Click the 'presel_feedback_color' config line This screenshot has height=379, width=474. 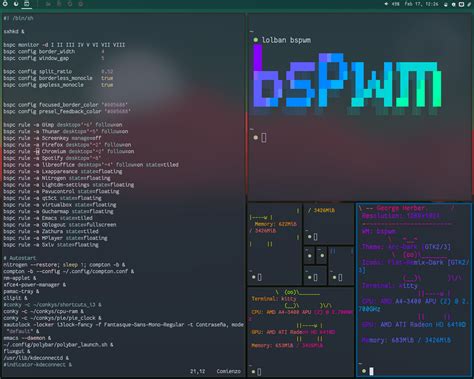point(67,111)
